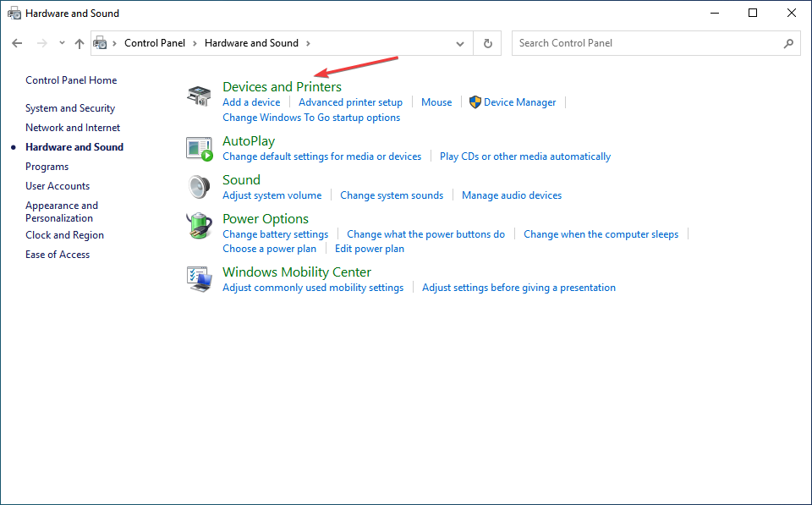Adjust settings before giving a presentation
Screen dimensions: 812x505
(518, 288)
